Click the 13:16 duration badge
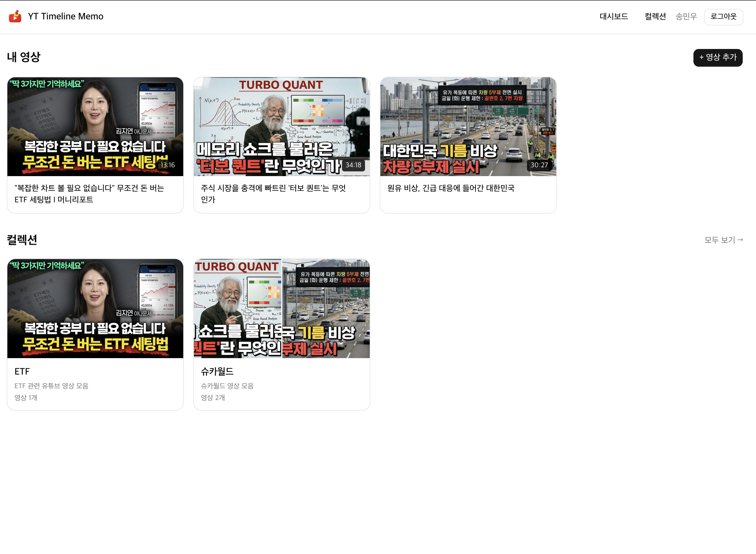 coord(168,165)
